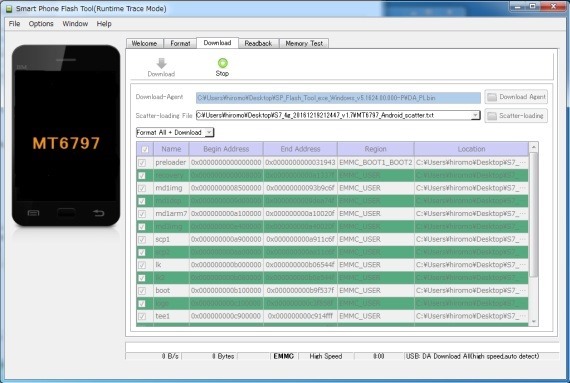Select the preloader name cell

point(170,162)
